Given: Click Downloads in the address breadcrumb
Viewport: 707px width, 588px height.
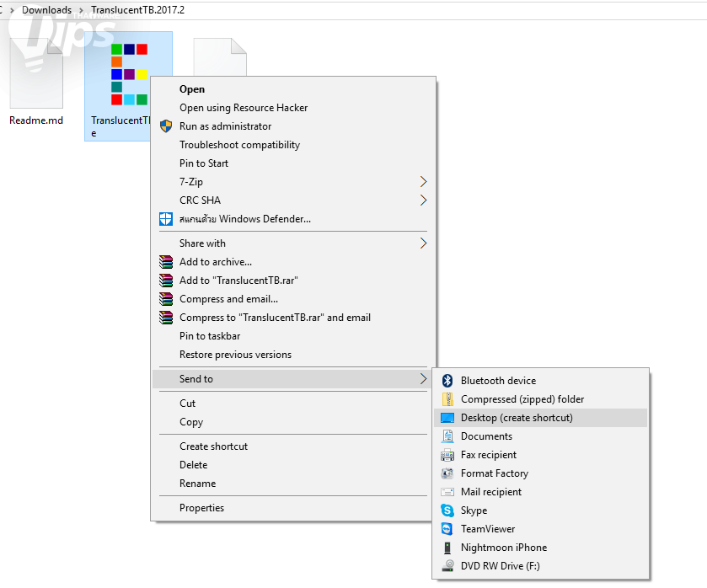Looking at the screenshot, I should (x=47, y=10).
